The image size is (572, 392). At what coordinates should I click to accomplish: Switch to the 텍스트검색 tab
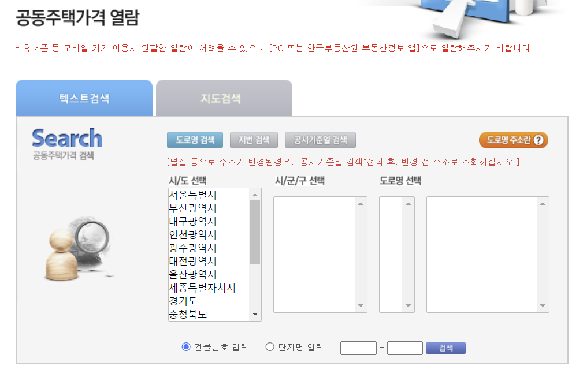tap(84, 98)
